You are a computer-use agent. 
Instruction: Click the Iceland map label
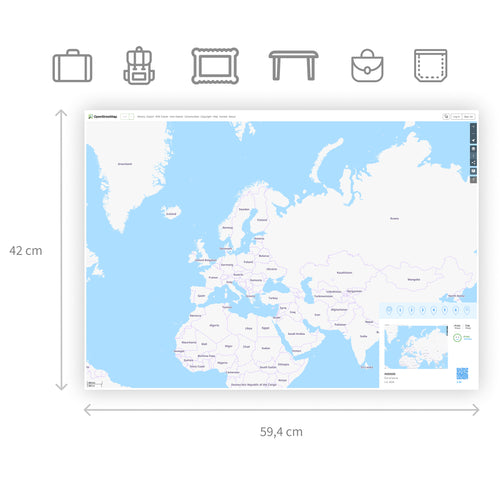(x=171, y=214)
